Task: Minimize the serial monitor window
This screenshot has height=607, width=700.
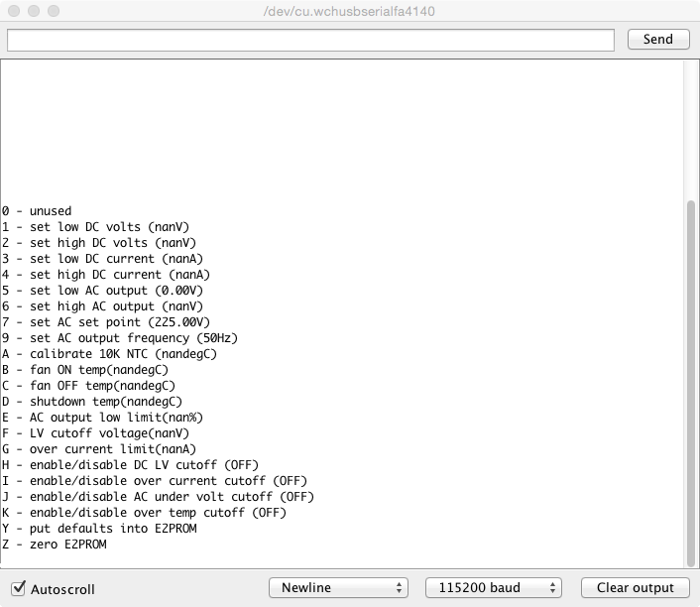Action: tap(34, 12)
